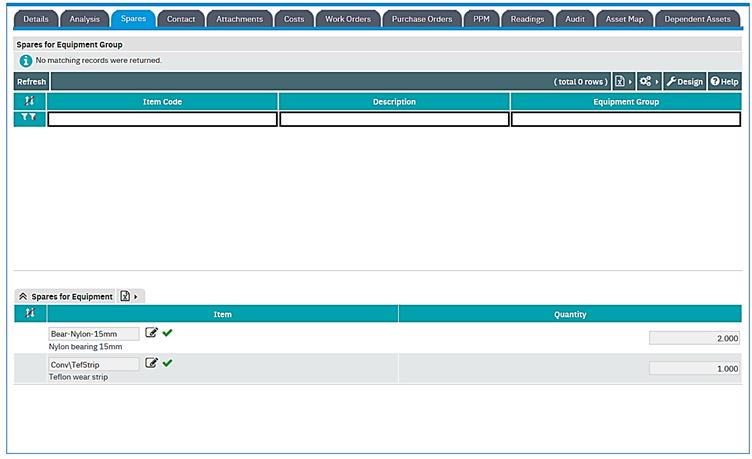Open the Excel export menu in the top toolbar

pyautogui.click(x=623, y=81)
